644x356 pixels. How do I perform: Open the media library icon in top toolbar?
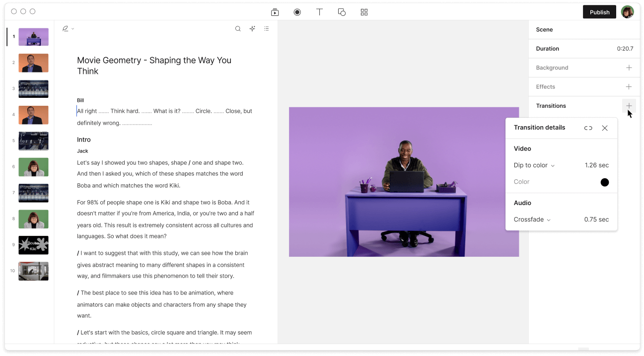coord(275,12)
